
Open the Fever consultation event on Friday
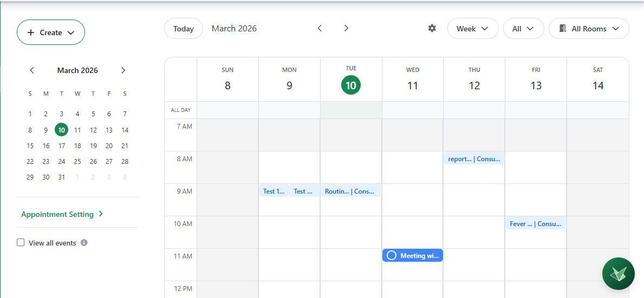point(536,223)
